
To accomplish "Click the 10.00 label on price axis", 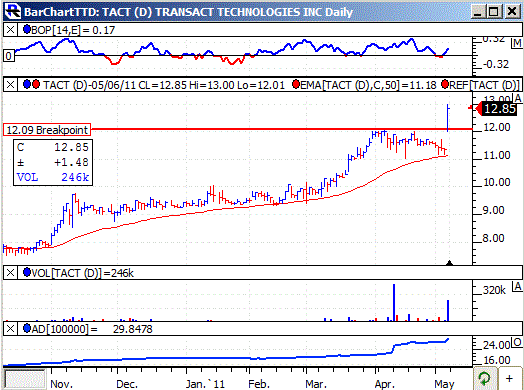I will click(496, 182).
